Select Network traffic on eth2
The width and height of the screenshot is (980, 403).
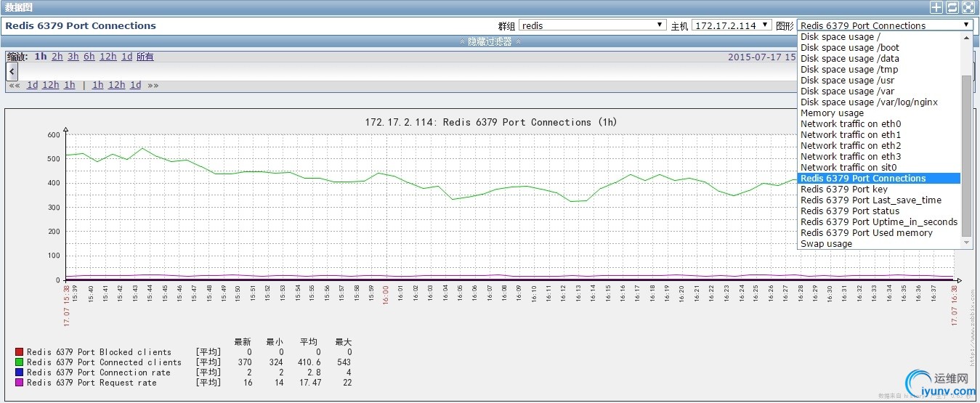[x=879, y=146]
